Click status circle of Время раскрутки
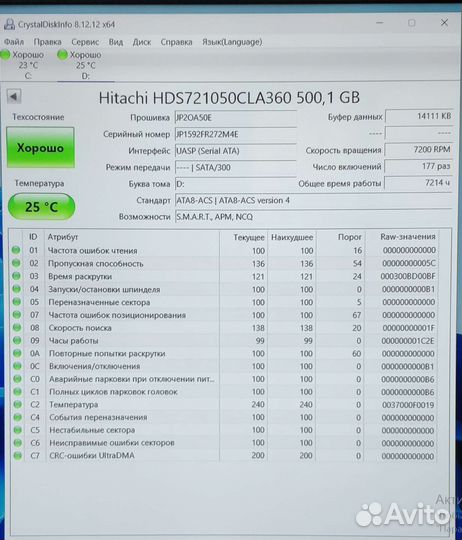This screenshot has width=462, height=540. (16, 276)
